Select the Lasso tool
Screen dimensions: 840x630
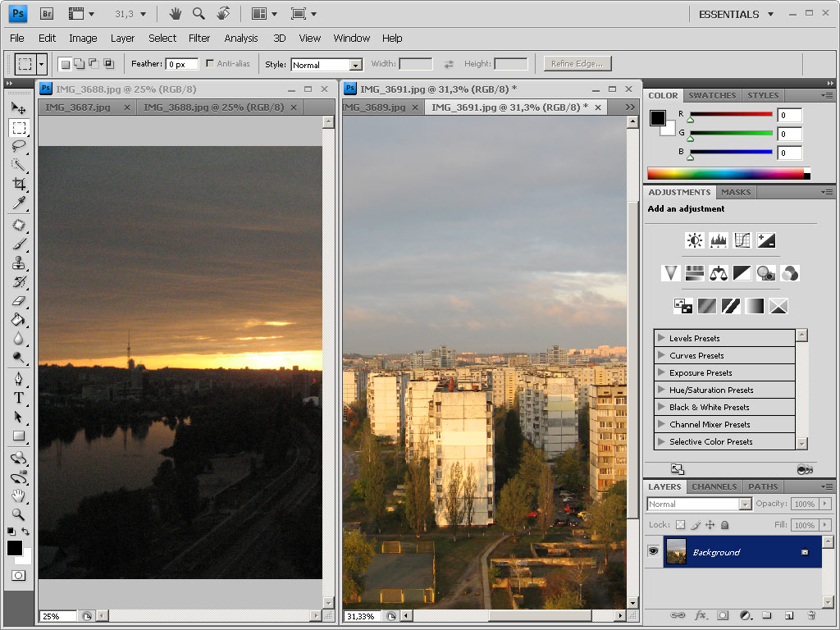(x=18, y=147)
